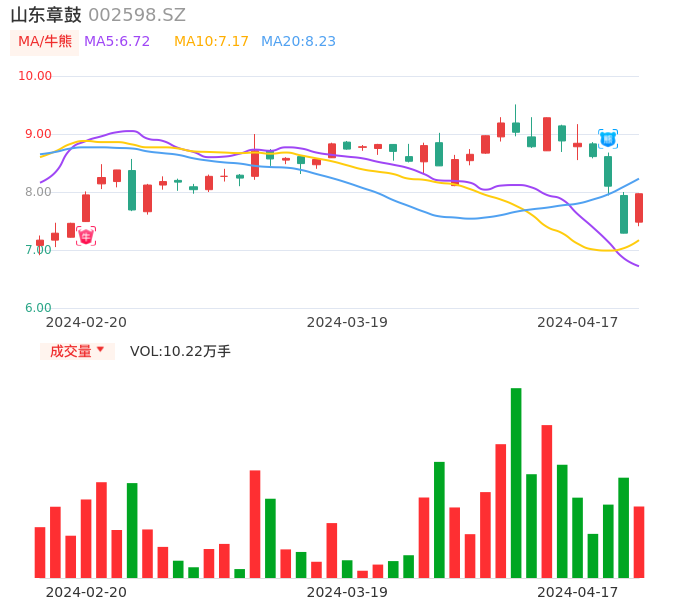This screenshot has width=686, height=606.
Task: Click the 山东章鼓 stock name
Action: pyautogui.click(x=46, y=15)
